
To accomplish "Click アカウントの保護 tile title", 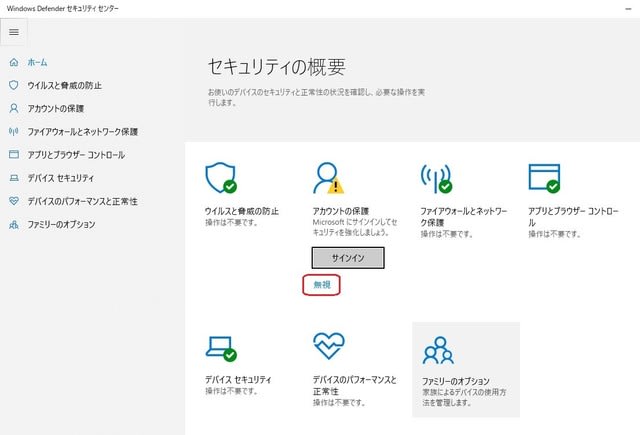I will click(x=340, y=211).
